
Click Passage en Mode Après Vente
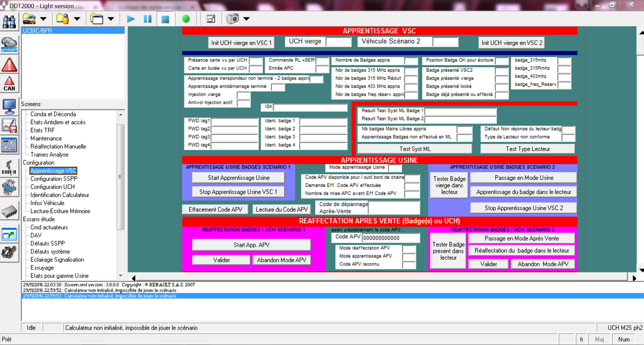click(x=522, y=238)
